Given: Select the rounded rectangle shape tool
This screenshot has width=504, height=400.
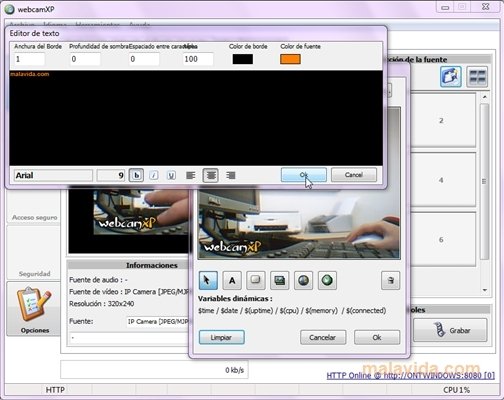Looking at the screenshot, I should [x=256, y=280].
